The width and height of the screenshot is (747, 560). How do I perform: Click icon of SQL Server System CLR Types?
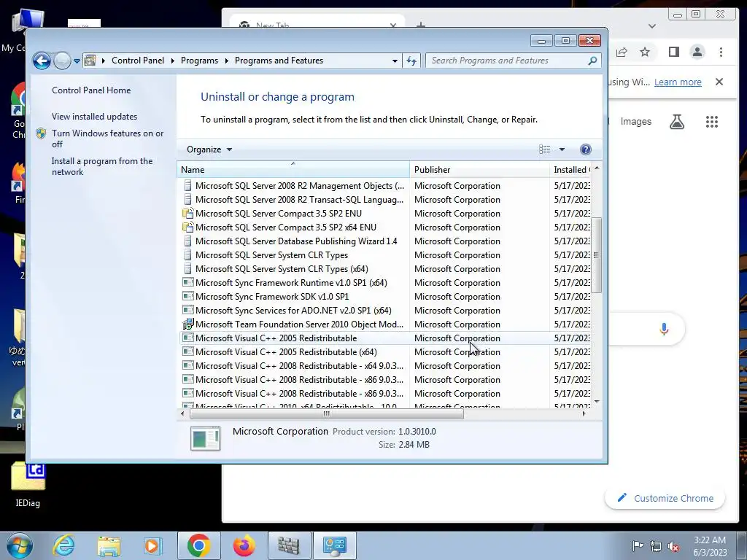[x=187, y=254]
